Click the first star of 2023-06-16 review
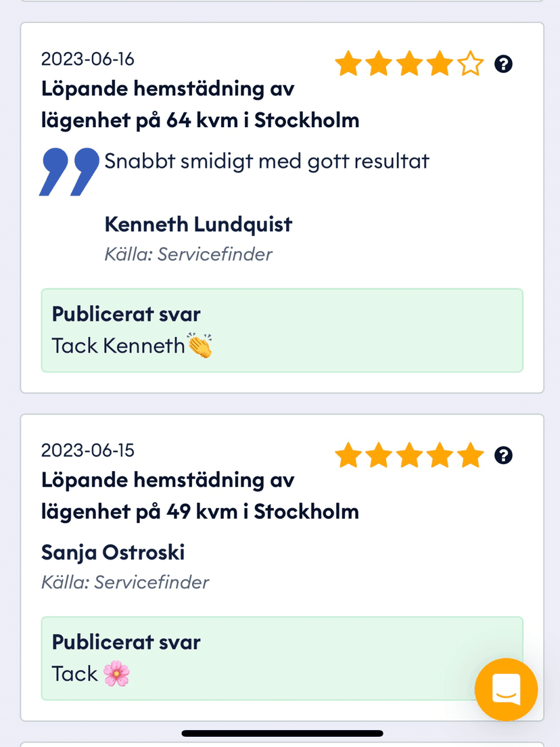Viewport: 560px width, 747px height. click(x=348, y=64)
